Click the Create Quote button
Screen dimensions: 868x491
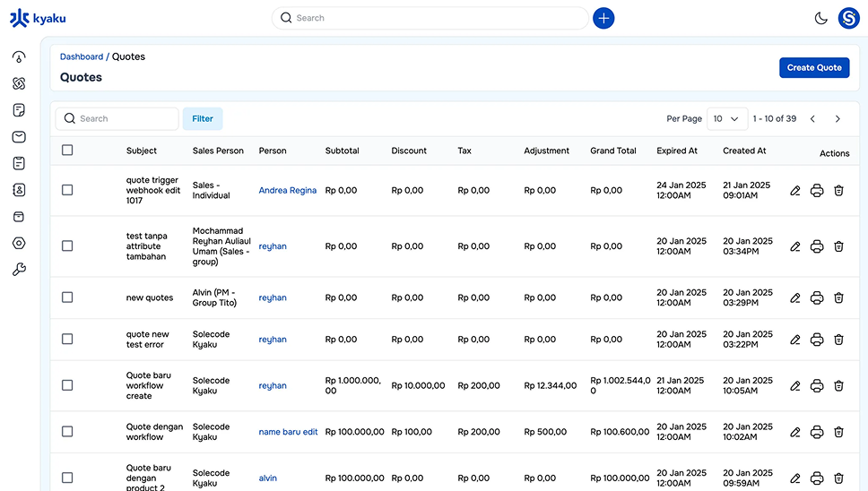point(814,67)
